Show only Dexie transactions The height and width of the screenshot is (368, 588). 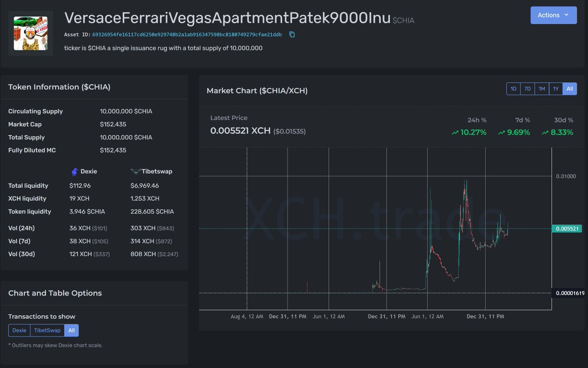pyautogui.click(x=19, y=330)
